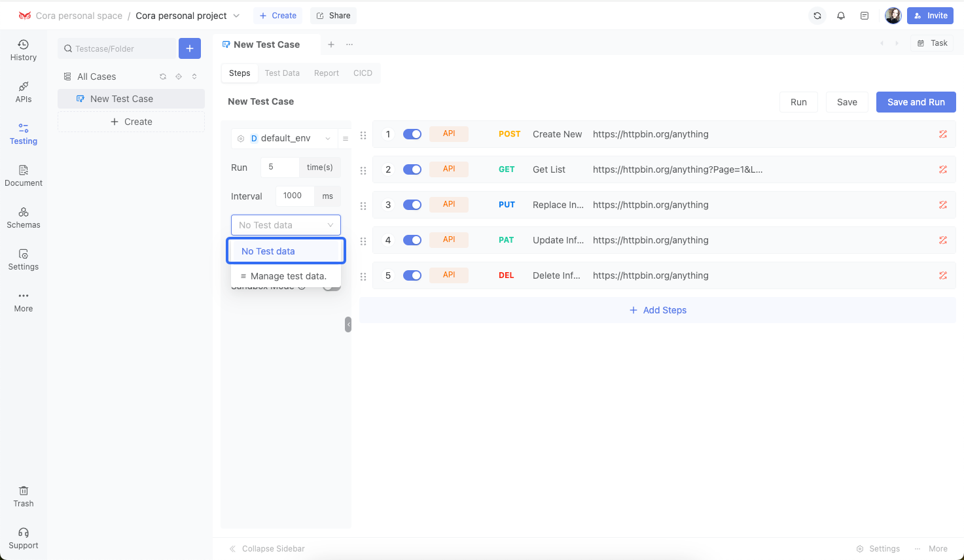The height and width of the screenshot is (560, 964).
Task: Click the Save and Run button
Action: point(916,102)
